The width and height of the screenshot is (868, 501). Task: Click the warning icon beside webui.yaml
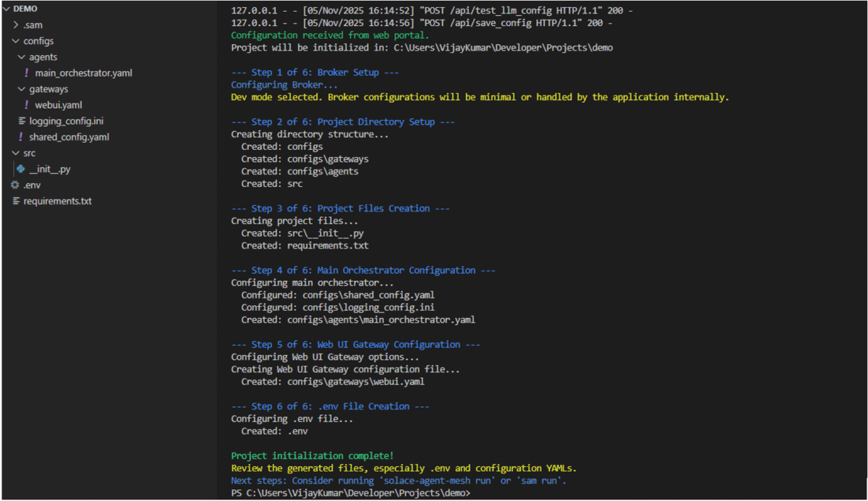(28, 104)
